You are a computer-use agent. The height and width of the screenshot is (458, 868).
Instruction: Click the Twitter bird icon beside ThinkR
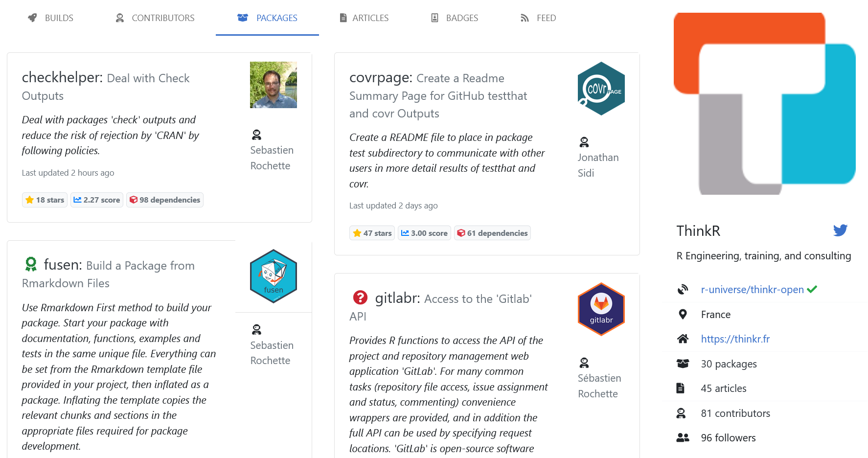[x=840, y=230]
